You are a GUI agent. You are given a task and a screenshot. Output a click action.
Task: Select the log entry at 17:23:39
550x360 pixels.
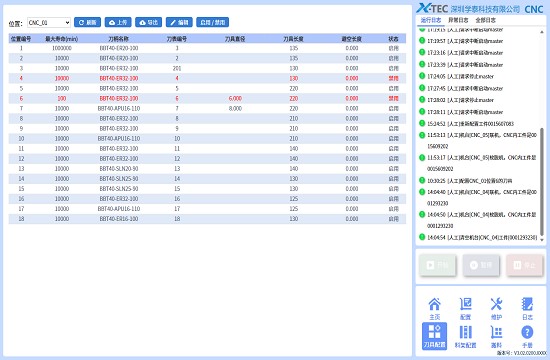[x=465, y=65]
